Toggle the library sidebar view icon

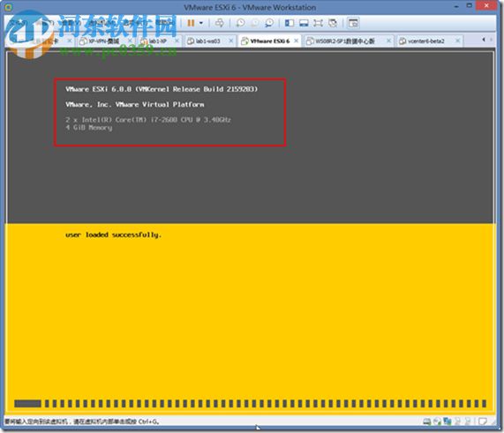point(290,23)
